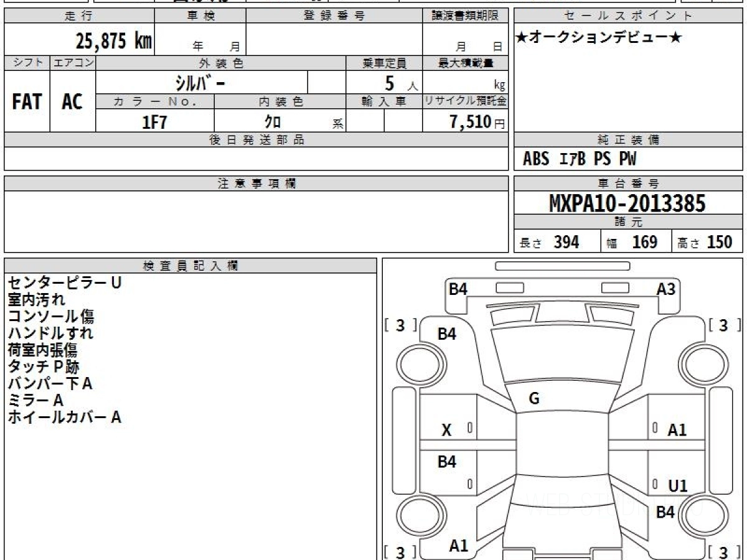Click the height value 150
747x560 pixels.
pyautogui.click(x=719, y=242)
